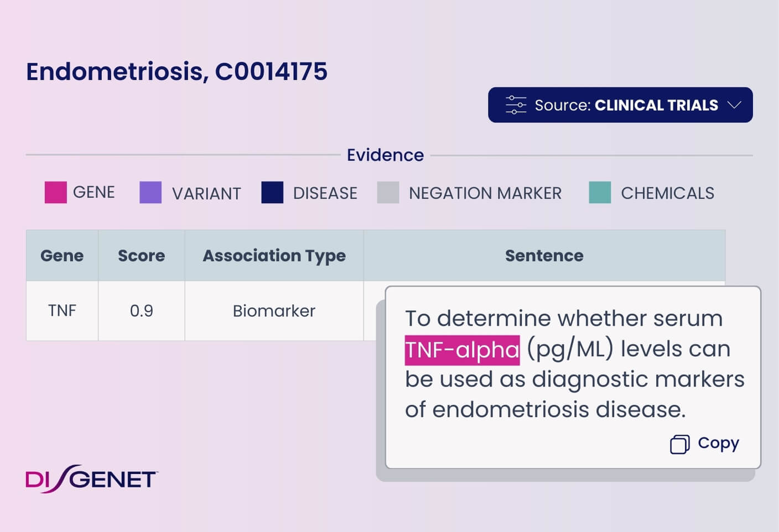Click the 0.9 score value
779x532 pixels.
click(142, 311)
